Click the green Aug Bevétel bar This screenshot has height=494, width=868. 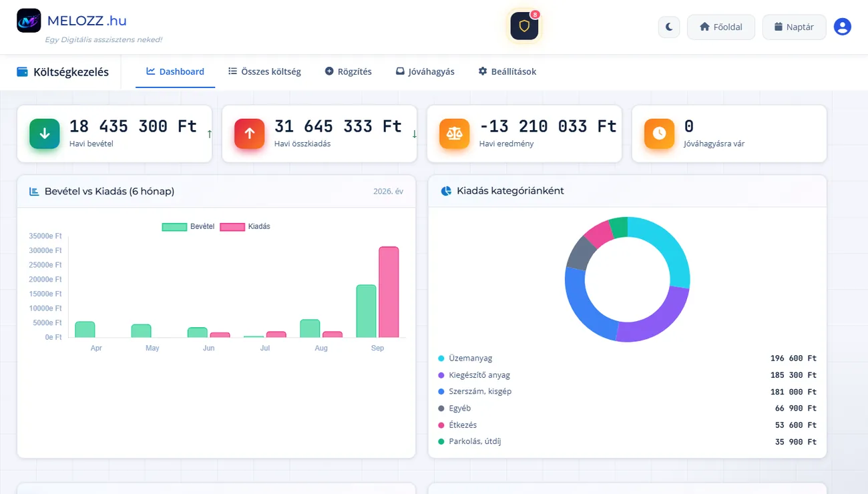[x=310, y=328]
